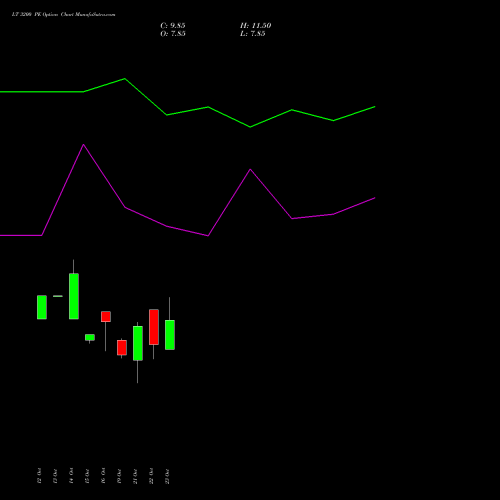Screen dimensions: 500x500
Task: Click the open value "O: 7.85"
Action: tap(173, 34)
